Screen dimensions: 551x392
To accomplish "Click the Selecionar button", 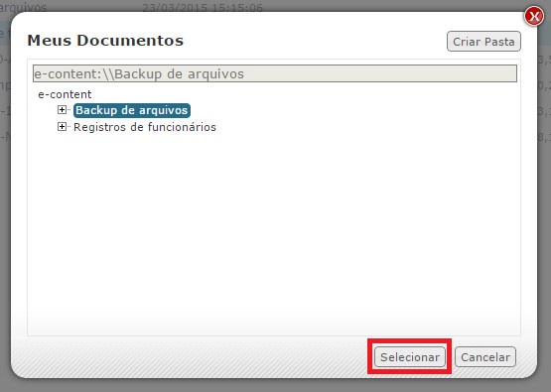I will coord(410,357).
